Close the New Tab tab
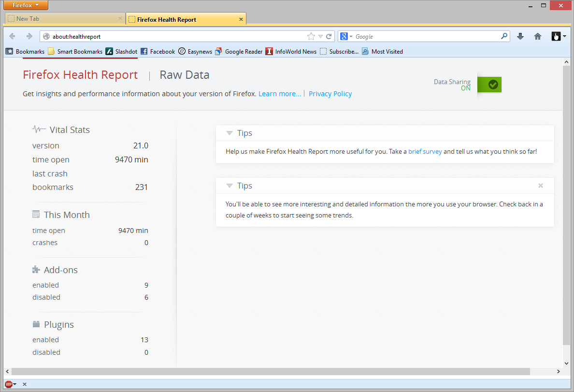The width and height of the screenshot is (574, 392). tap(120, 18)
